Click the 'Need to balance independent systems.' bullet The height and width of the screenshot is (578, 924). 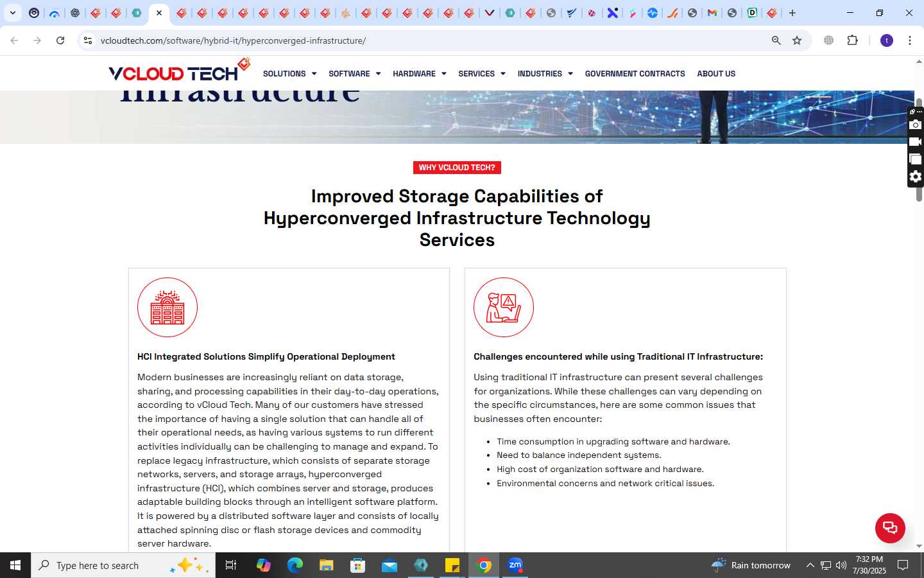(579, 455)
